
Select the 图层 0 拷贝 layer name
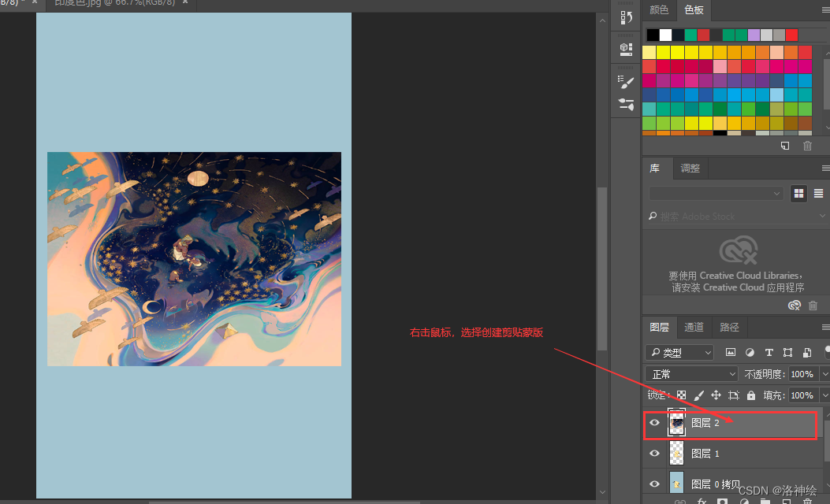[x=716, y=484]
